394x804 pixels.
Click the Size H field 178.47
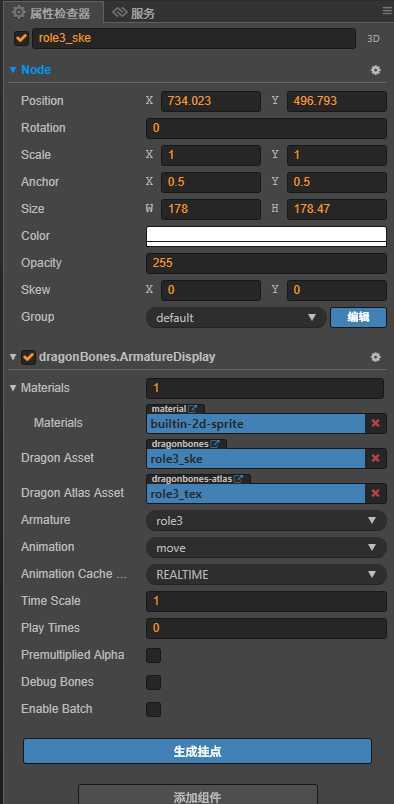[x=337, y=209]
